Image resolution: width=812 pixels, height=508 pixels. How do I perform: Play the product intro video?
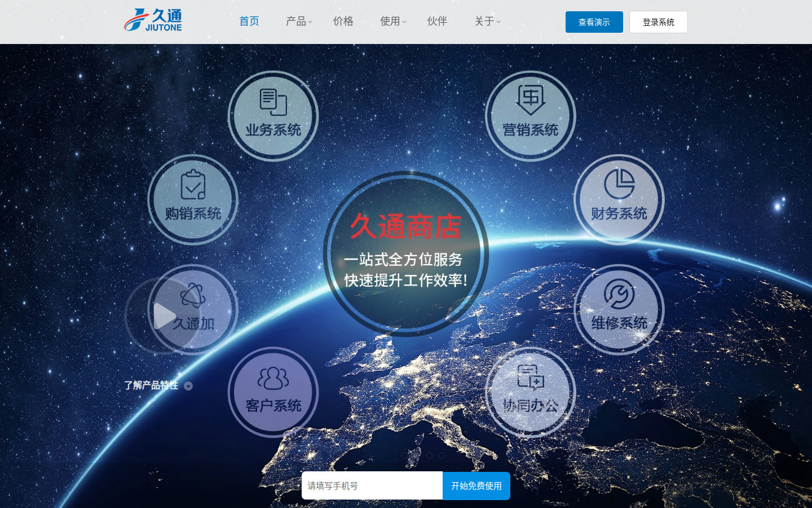click(x=163, y=316)
